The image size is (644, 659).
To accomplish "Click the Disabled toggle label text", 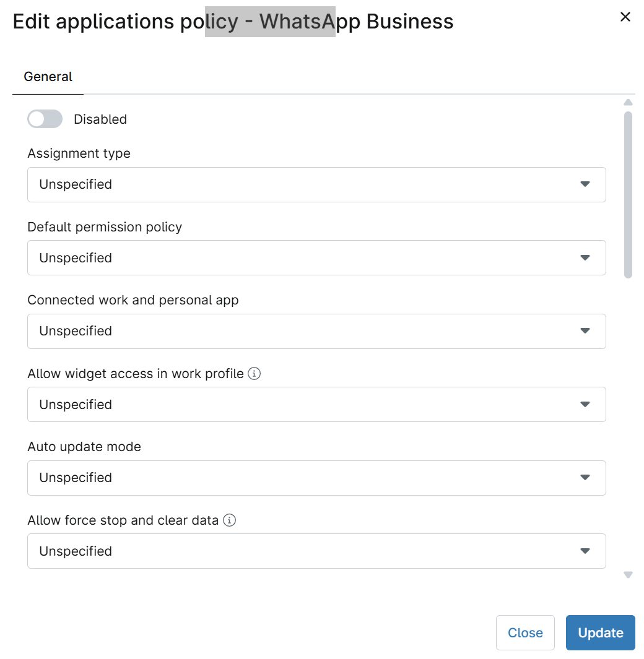I will point(100,119).
